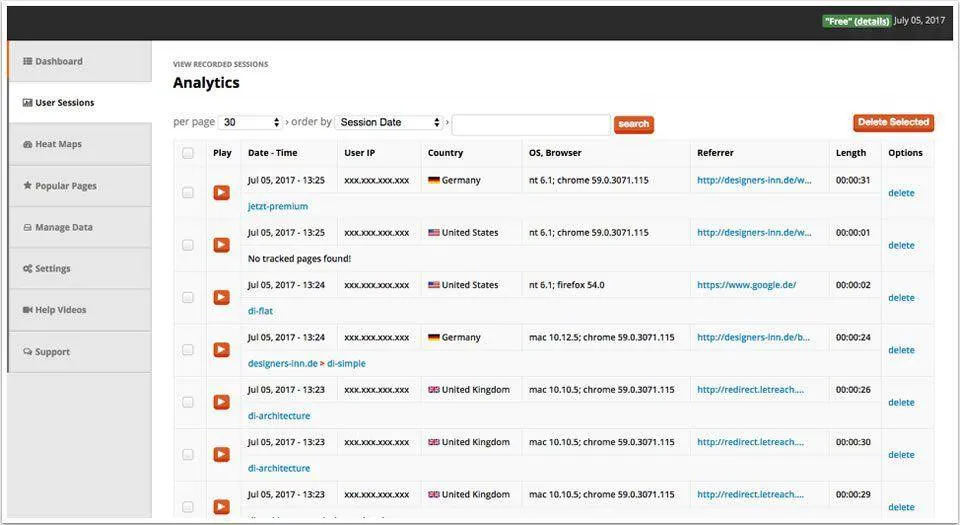Open the per page dropdown showing 30
The width and height of the screenshot is (960, 525).
pyautogui.click(x=250, y=122)
